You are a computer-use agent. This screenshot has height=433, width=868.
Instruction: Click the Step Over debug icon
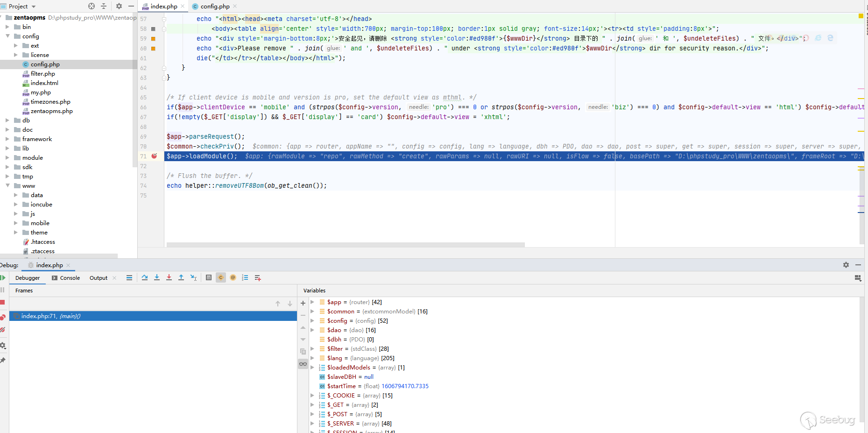coord(145,277)
